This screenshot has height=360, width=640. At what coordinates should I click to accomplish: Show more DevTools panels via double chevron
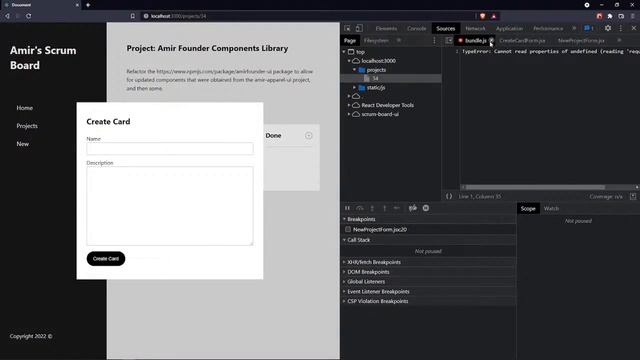574,28
